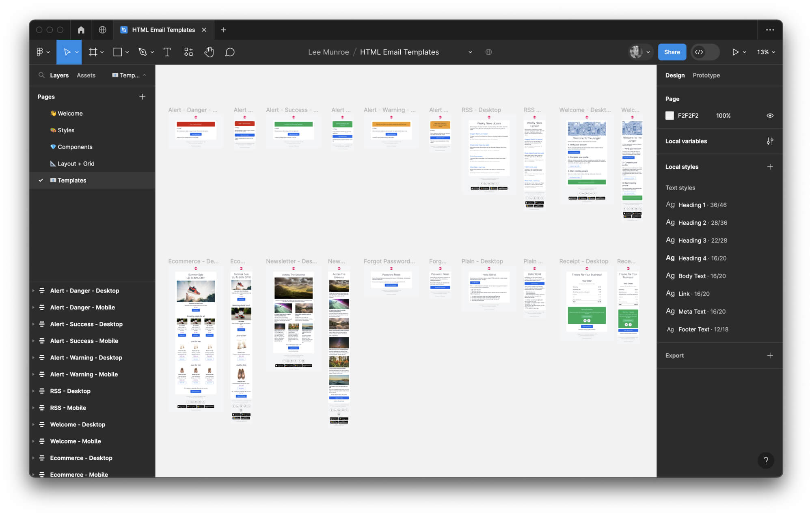
Task: Select the Rectangle shape tool
Action: pyautogui.click(x=118, y=52)
